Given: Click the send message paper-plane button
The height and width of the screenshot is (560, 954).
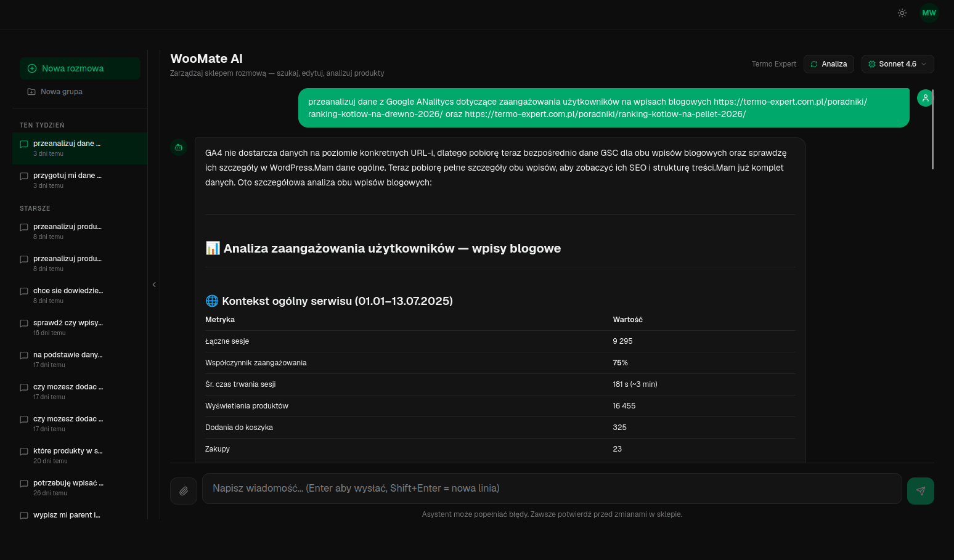Looking at the screenshot, I should 921,491.
